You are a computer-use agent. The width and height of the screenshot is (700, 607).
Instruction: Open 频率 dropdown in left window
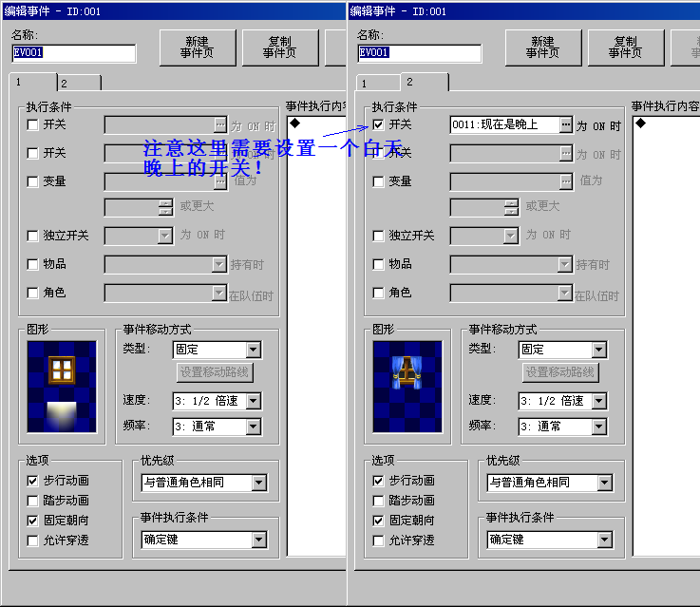[218, 427]
